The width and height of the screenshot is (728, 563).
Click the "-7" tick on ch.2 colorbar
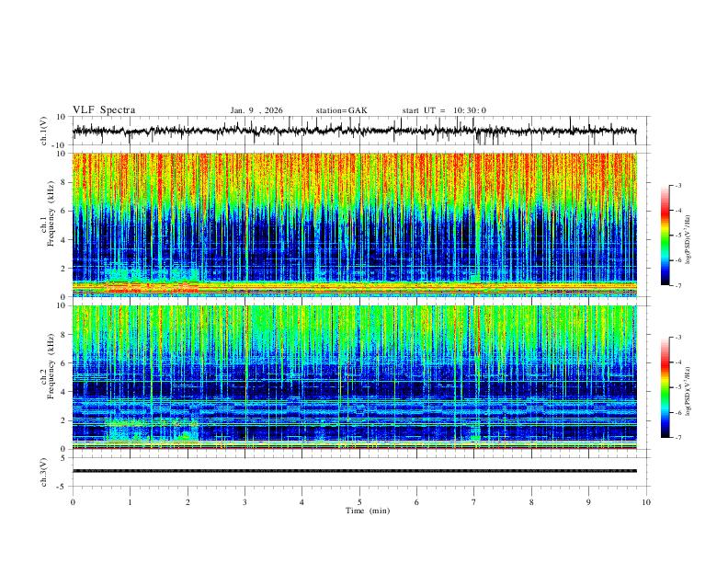coord(678,438)
